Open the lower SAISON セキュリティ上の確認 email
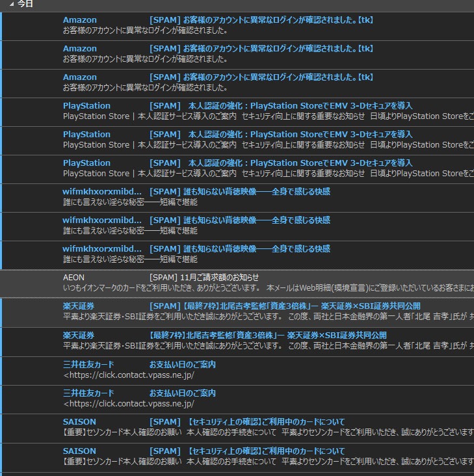 (x=237, y=457)
